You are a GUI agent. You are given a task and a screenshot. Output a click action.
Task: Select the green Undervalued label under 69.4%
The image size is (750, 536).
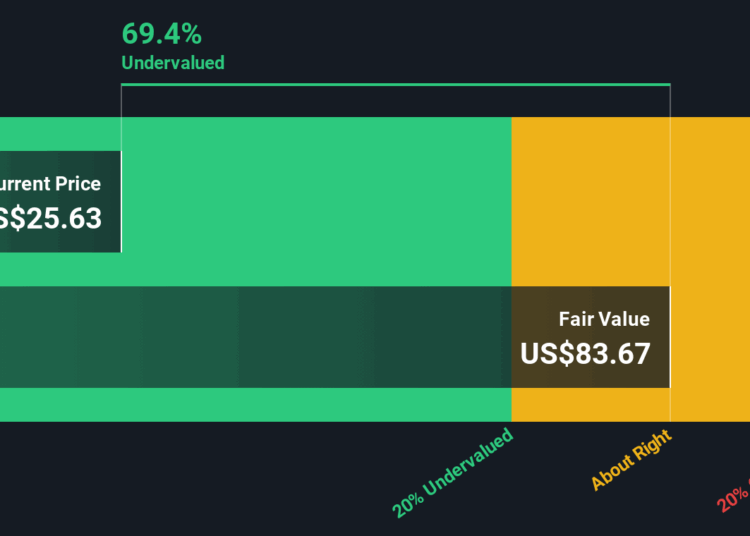[173, 63]
